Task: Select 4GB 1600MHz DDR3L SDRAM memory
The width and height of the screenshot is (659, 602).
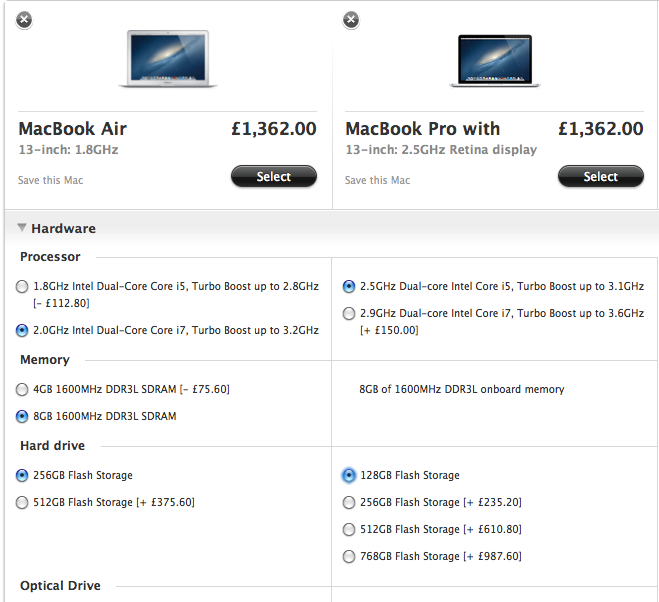Action: [22, 390]
